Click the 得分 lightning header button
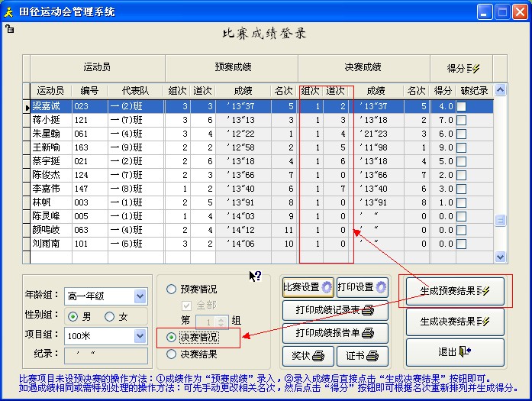The height and width of the screenshot is (401, 532). pyautogui.click(x=463, y=68)
